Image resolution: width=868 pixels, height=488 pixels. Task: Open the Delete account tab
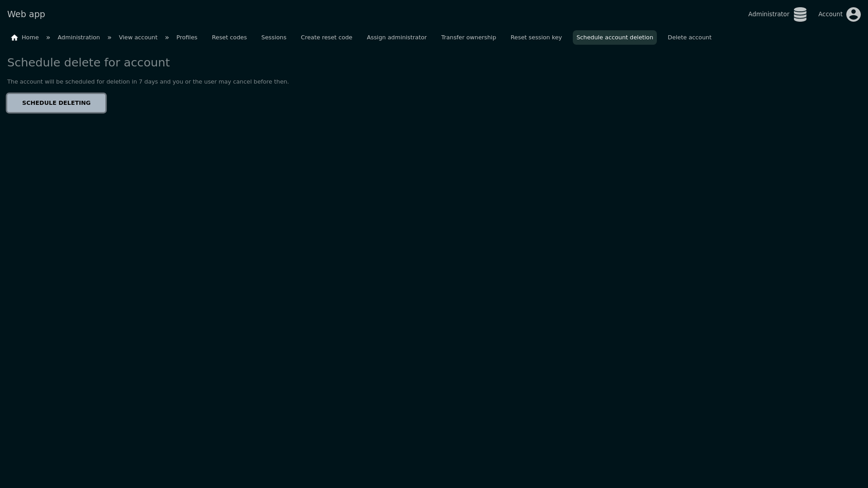(689, 38)
